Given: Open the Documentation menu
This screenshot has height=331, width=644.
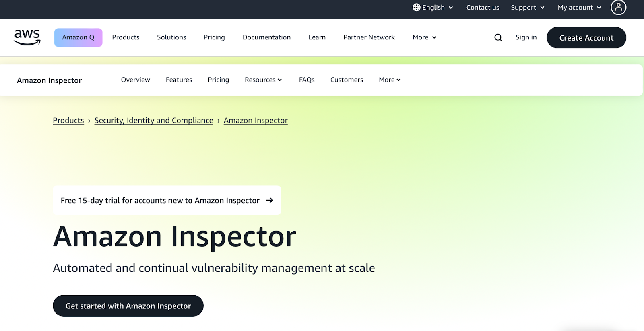Looking at the screenshot, I should click(266, 37).
